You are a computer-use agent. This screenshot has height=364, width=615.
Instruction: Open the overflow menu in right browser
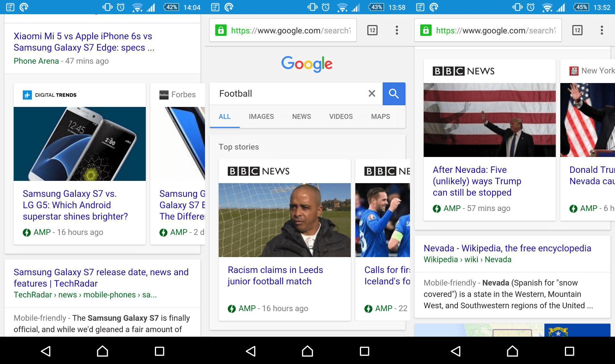(x=602, y=30)
